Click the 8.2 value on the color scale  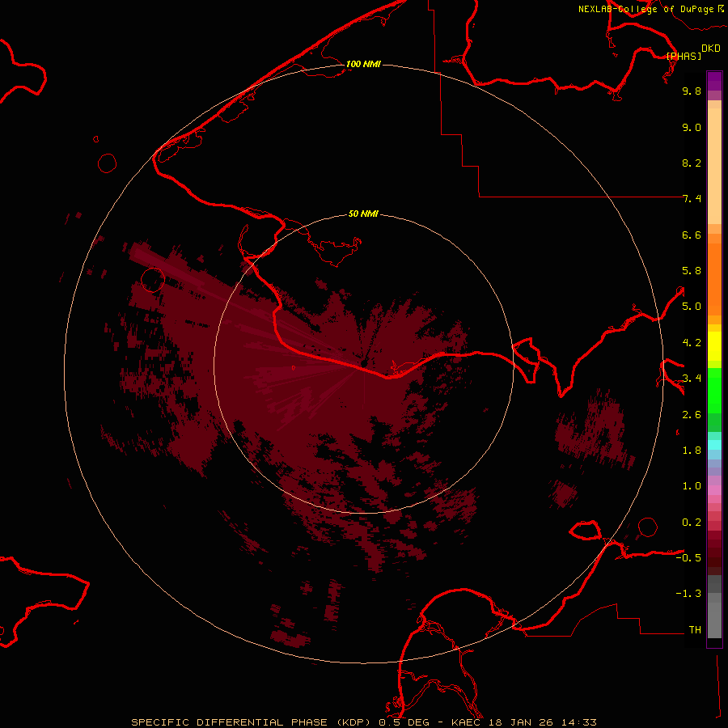click(x=692, y=163)
